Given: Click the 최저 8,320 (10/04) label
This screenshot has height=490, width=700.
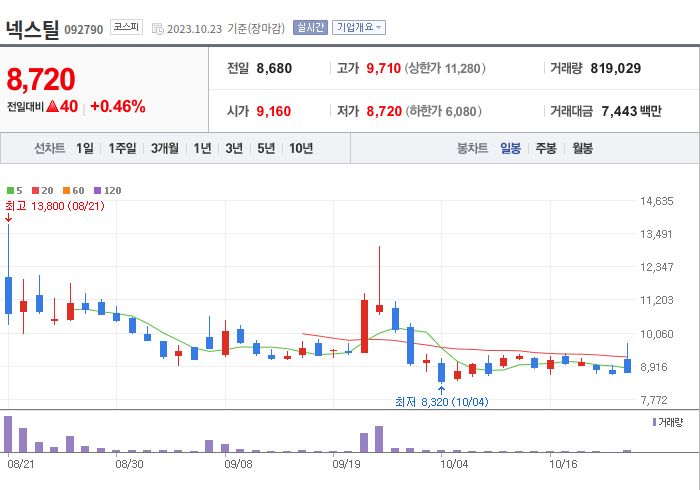Looking at the screenshot, I should [442, 402].
